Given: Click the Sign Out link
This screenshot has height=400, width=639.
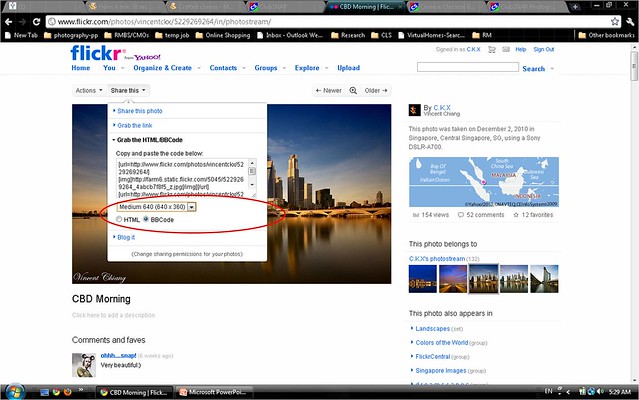Looking at the screenshot, I should 544,49.
